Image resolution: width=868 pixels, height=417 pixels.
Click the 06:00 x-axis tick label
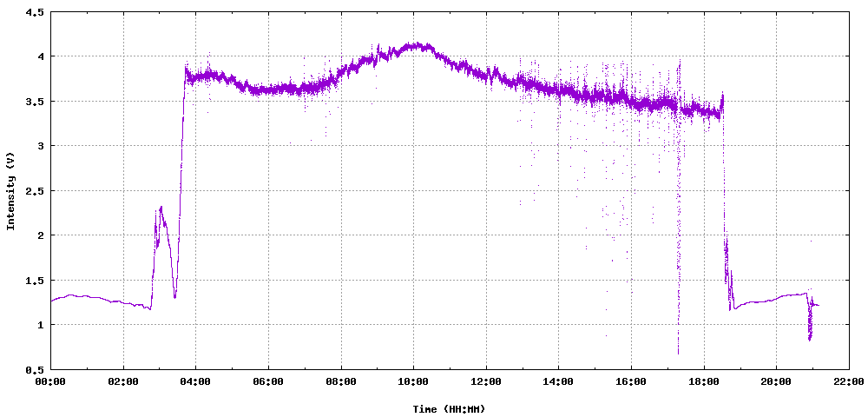[268, 381]
